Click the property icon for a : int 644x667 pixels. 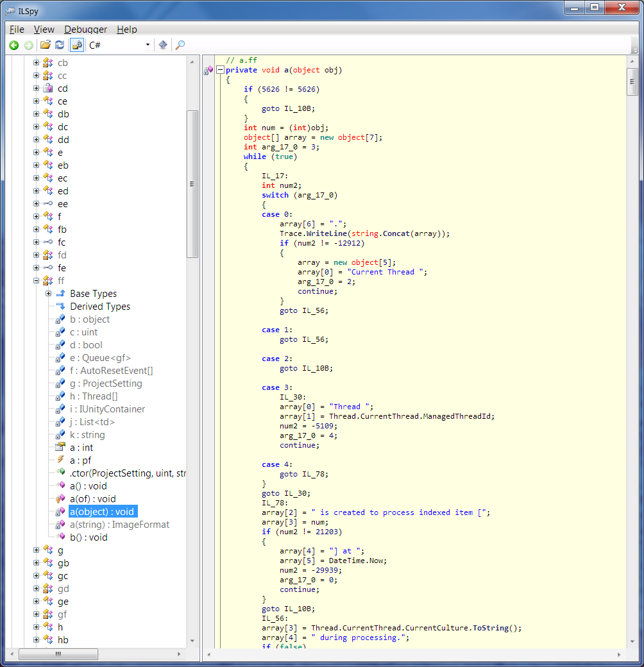point(60,448)
